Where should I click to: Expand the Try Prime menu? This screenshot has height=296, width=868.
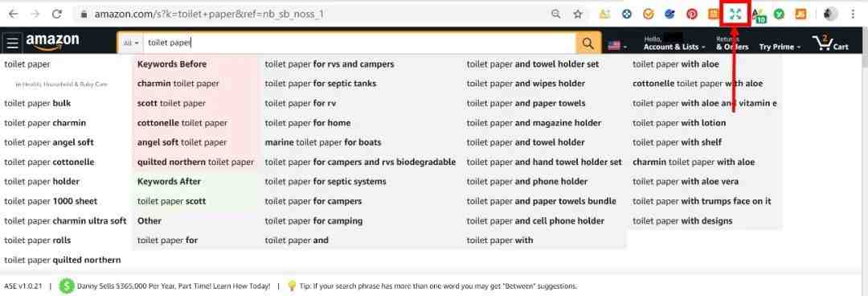pos(780,47)
